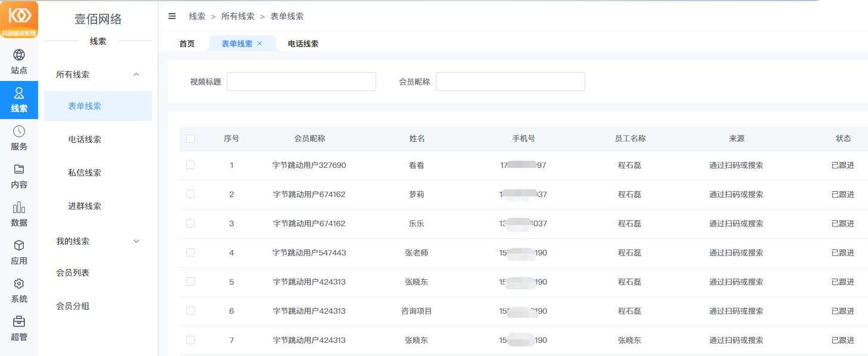Image resolution: width=868 pixels, height=356 pixels.
Task: Select the 线索 sidebar icon
Action: [x=19, y=100]
